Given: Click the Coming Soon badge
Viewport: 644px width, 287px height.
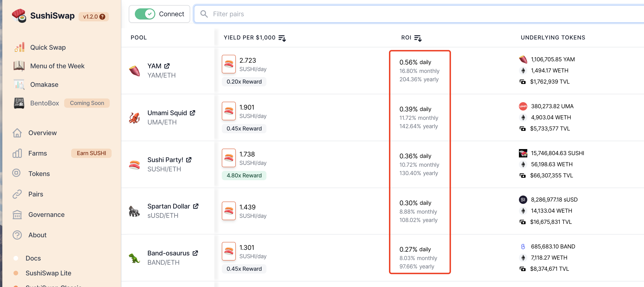Looking at the screenshot, I should tap(87, 103).
